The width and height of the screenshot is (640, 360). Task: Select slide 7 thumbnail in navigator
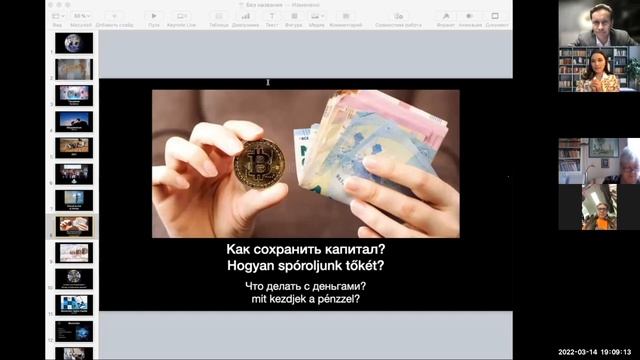(74, 200)
